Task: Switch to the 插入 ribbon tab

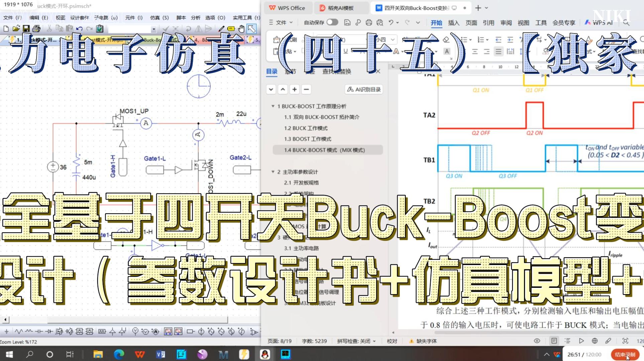Action: tap(453, 23)
